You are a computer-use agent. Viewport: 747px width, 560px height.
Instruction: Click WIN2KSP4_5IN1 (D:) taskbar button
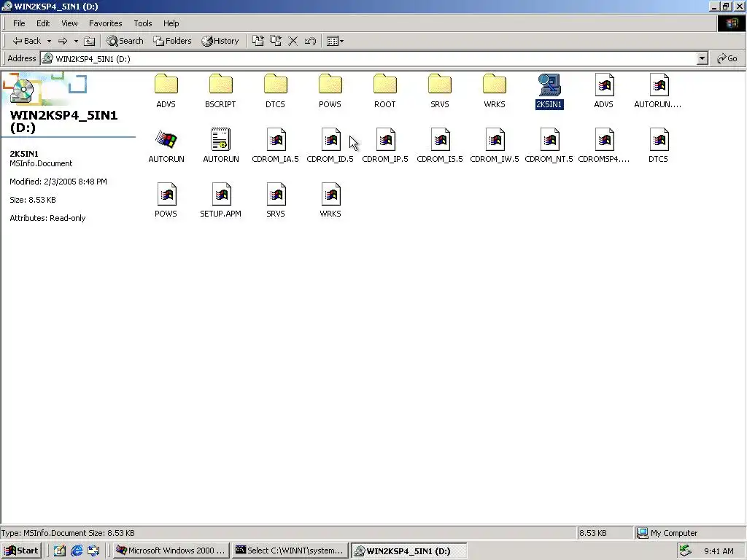(409, 551)
